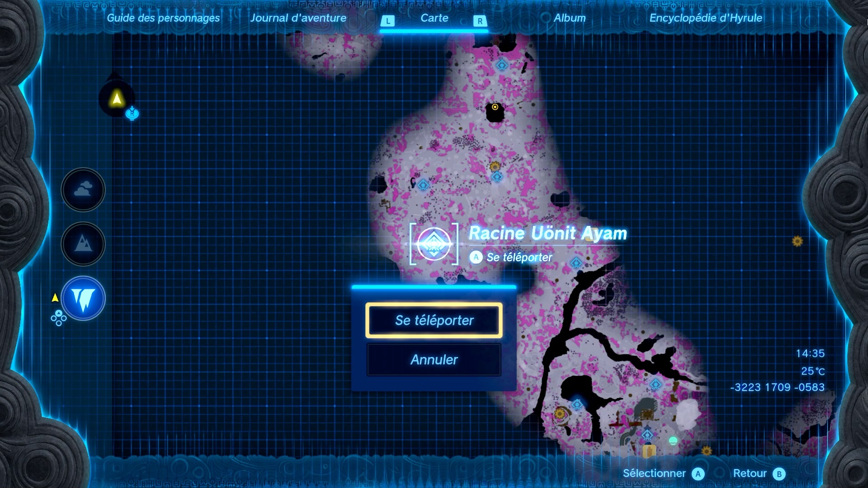
Task: Click the gold stamp above the central lightroot
Action: [x=495, y=166]
